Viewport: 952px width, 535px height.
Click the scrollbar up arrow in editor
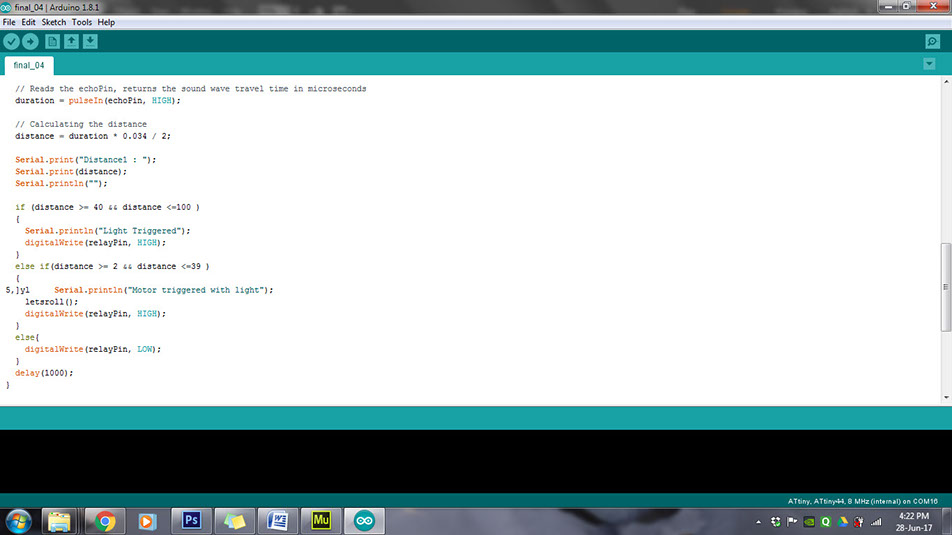(x=946, y=81)
